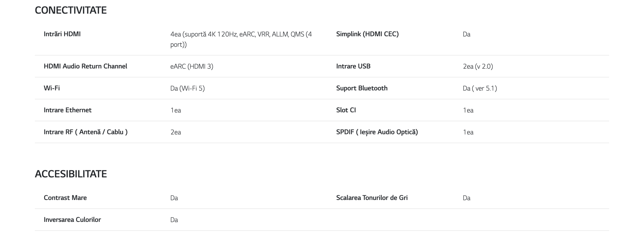Click the Da ( ver 5.1) value
The width and height of the screenshot is (644, 242).
(480, 88)
